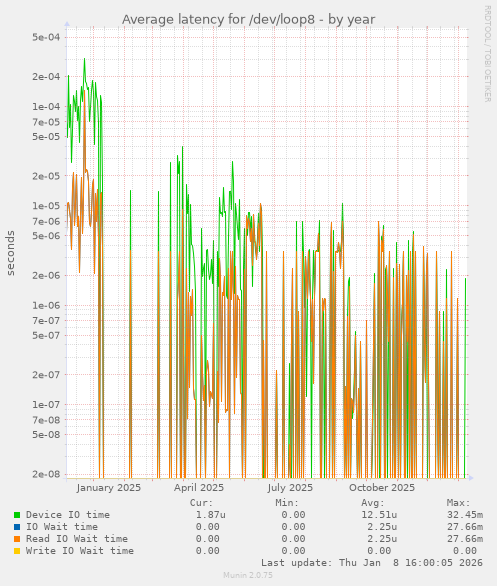Click the graph title 'Average latency for /dev/loop8 - by year'

pyautogui.click(x=248, y=19)
